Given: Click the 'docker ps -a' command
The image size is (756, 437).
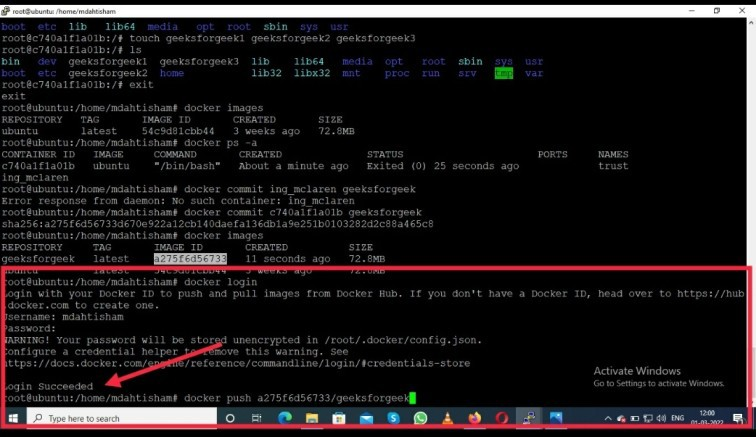Looking at the screenshot, I should pos(220,143).
